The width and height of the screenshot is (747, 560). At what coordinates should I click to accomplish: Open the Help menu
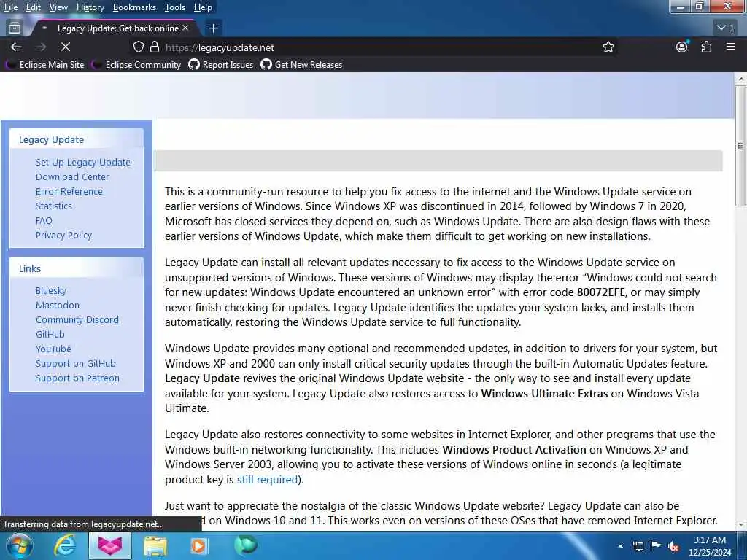point(203,7)
